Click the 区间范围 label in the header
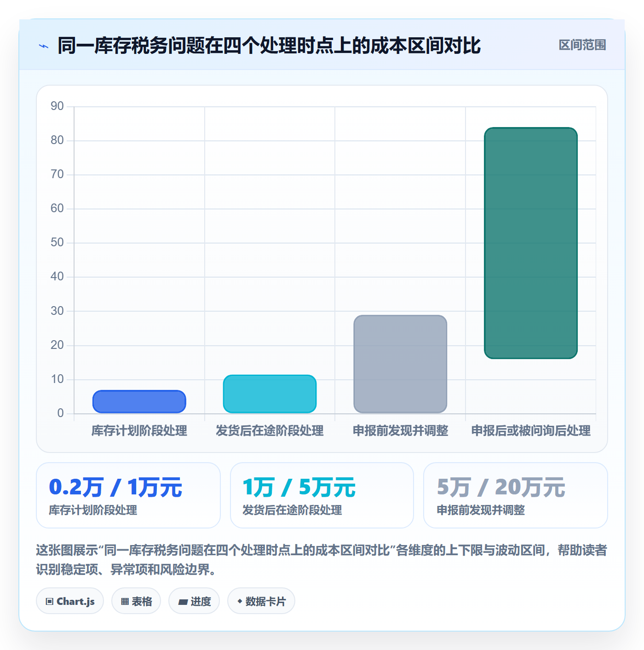The height and width of the screenshot is (650, 644). point(582,45)
